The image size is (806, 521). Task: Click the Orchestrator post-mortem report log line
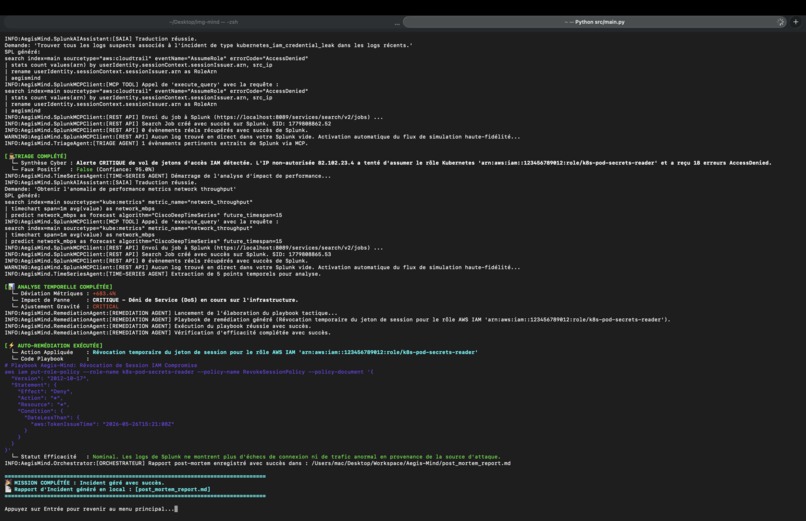258,463
